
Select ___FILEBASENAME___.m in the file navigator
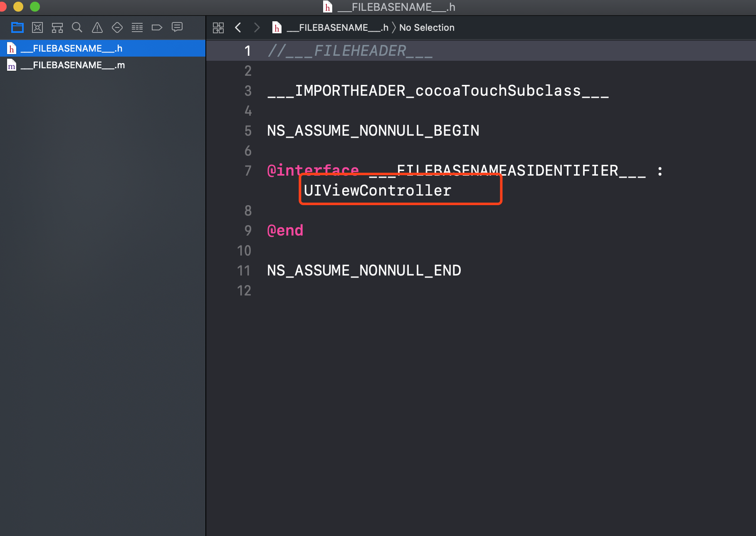pos(103,65)
